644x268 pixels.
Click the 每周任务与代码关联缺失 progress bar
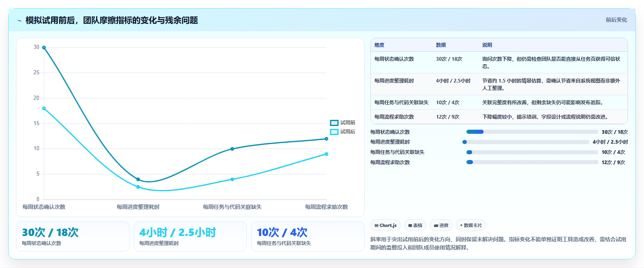[532, 152]
